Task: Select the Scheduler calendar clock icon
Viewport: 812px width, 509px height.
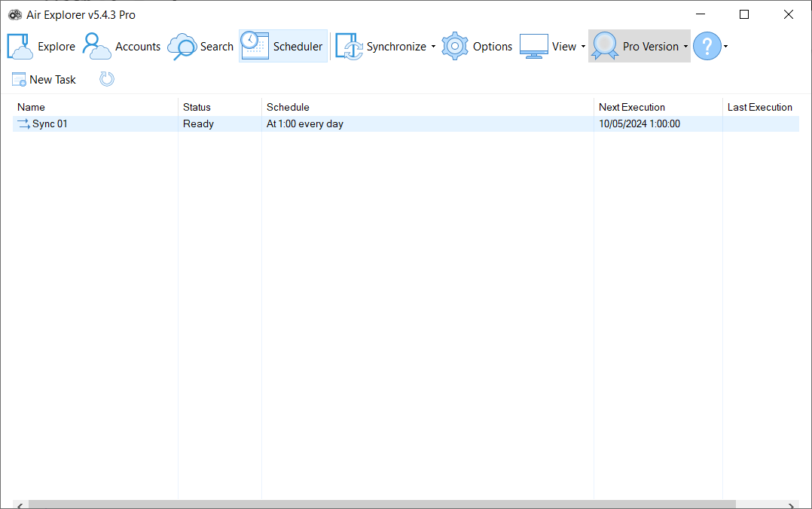Action: tap(255, 46)
